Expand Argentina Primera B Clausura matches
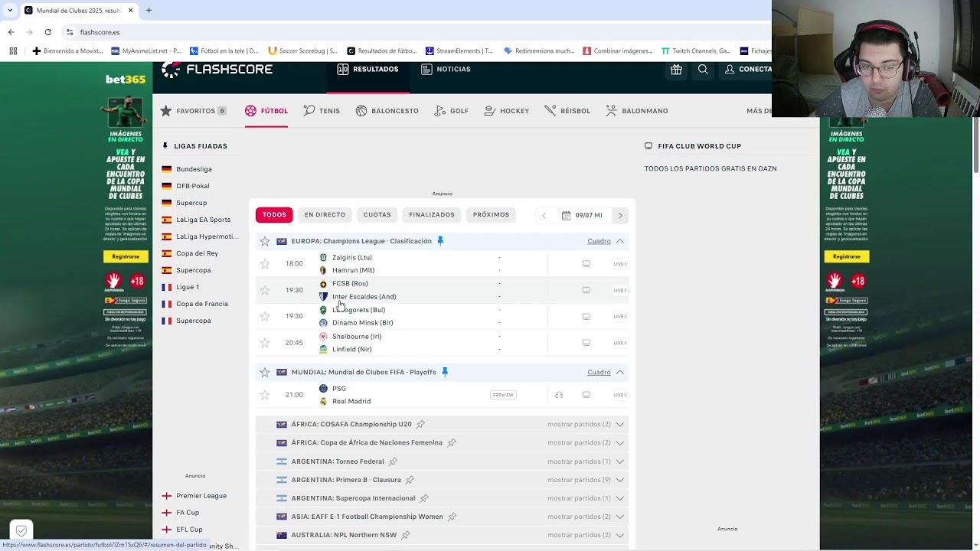Viewport: 980px width, 551px height. 586,480
